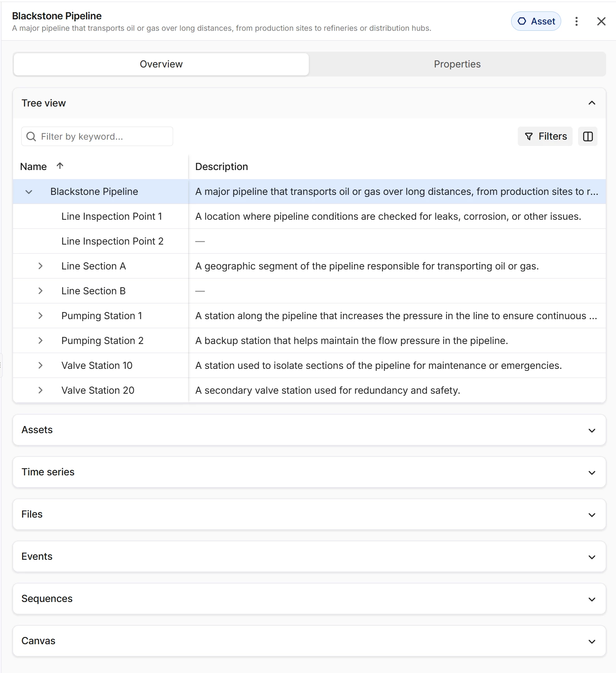
Task: Close the Blackstone Pipeline panel
Action: (601, 21)
